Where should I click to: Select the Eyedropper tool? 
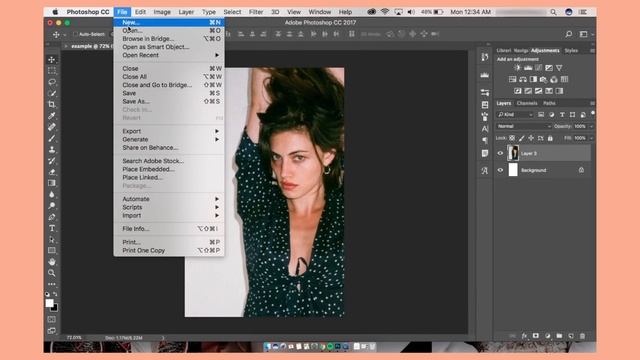[52, 116]
